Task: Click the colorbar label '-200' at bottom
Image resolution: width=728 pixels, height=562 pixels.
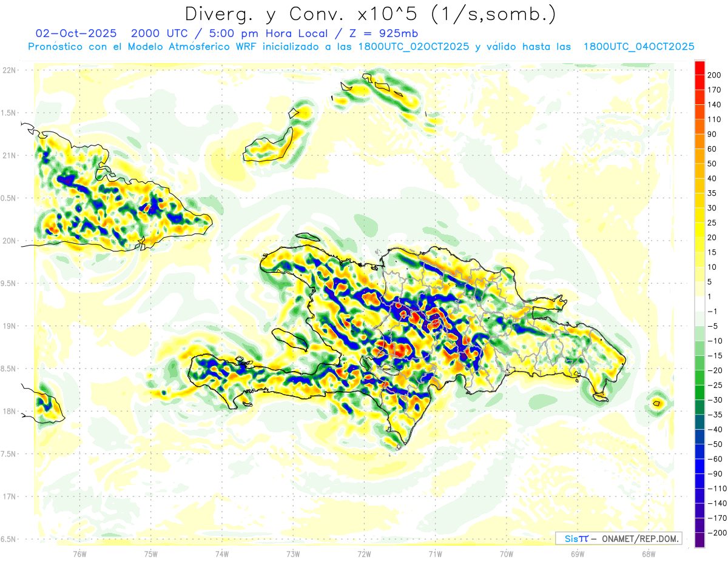Action: (716, 532)
